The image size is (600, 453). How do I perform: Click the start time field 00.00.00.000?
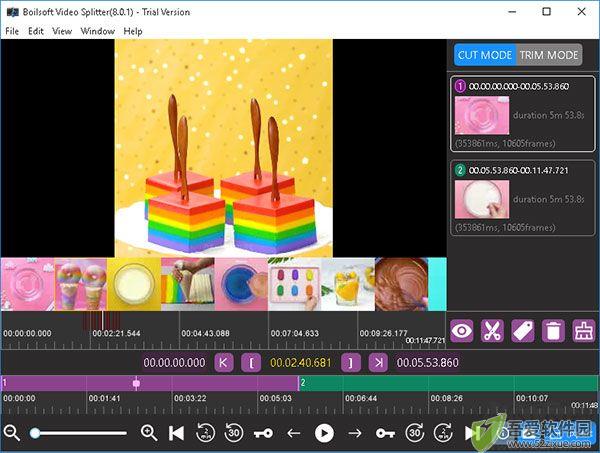pyautogui.click(x=174, y=362)
